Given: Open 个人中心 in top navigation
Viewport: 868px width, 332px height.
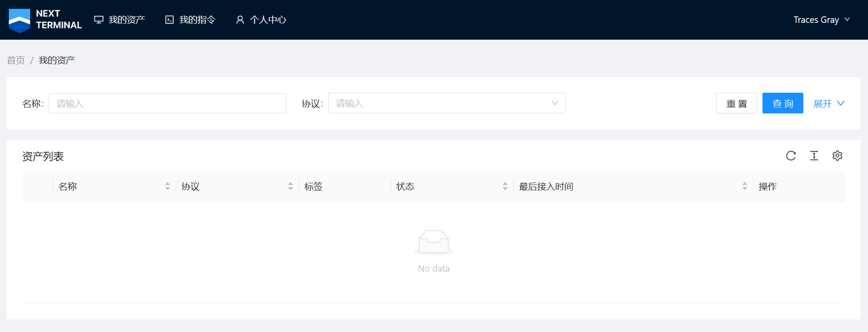Looking at the screenshot, I should (261, 20).
